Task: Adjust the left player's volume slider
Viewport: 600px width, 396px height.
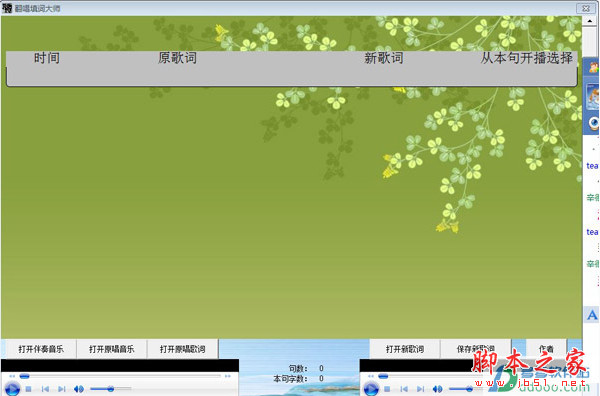Action: [x=111, y=389]
